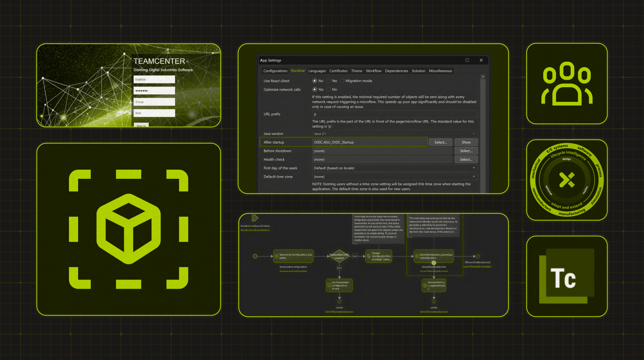Click the URL prefix input field
The height and width of the screenshot is (360, 644).
pyautogui.click(x=395, y=114)
